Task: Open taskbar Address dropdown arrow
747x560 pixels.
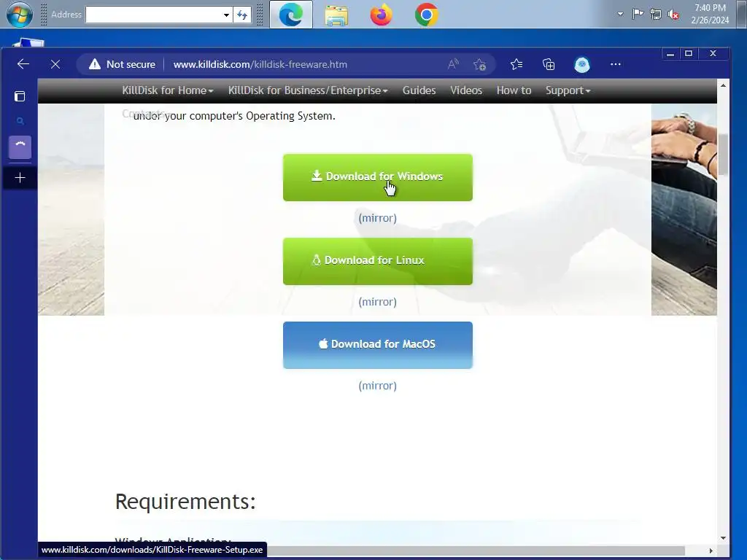Action: [226, 15]
